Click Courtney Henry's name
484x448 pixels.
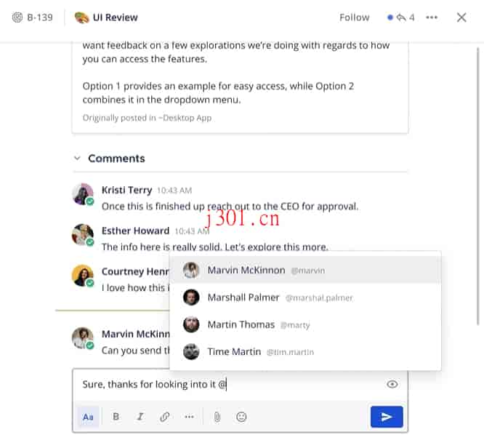(135, 271)
